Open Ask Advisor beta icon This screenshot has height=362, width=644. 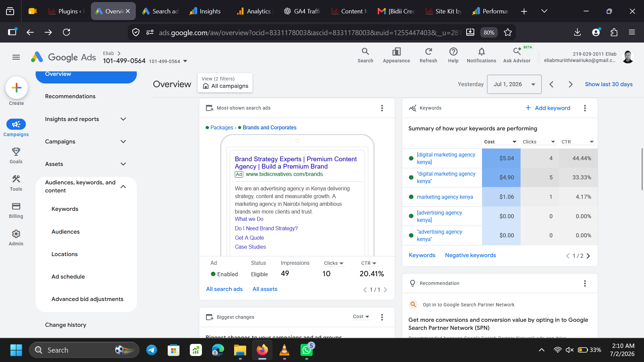click(x=517, y=55)
